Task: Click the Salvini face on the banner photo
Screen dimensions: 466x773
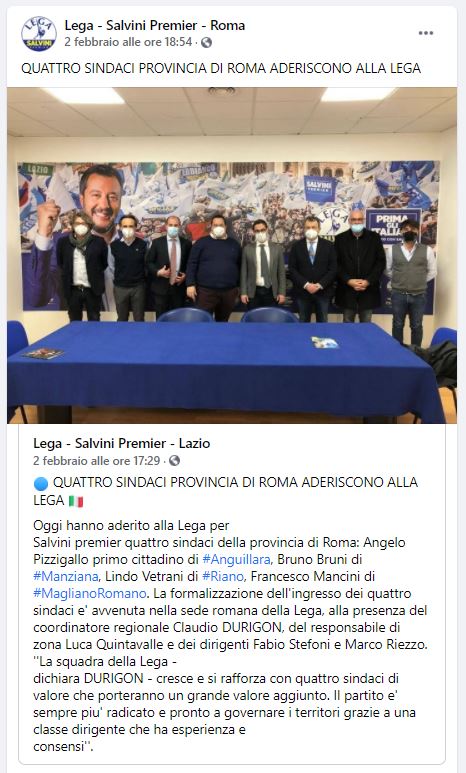Action: [101, 197]
